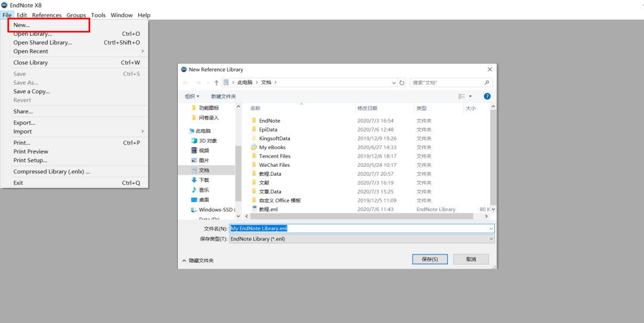Click the view mode icon in dialog toolbar

point(462,96)
